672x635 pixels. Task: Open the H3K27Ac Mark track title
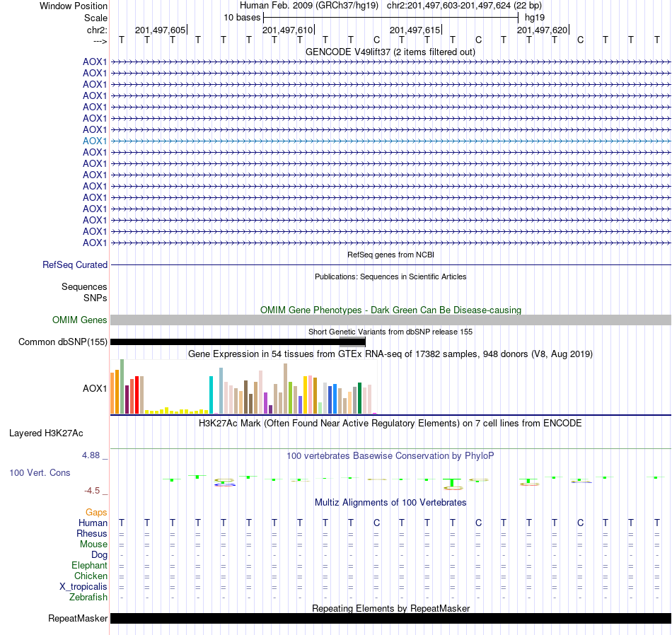point(390,424)
